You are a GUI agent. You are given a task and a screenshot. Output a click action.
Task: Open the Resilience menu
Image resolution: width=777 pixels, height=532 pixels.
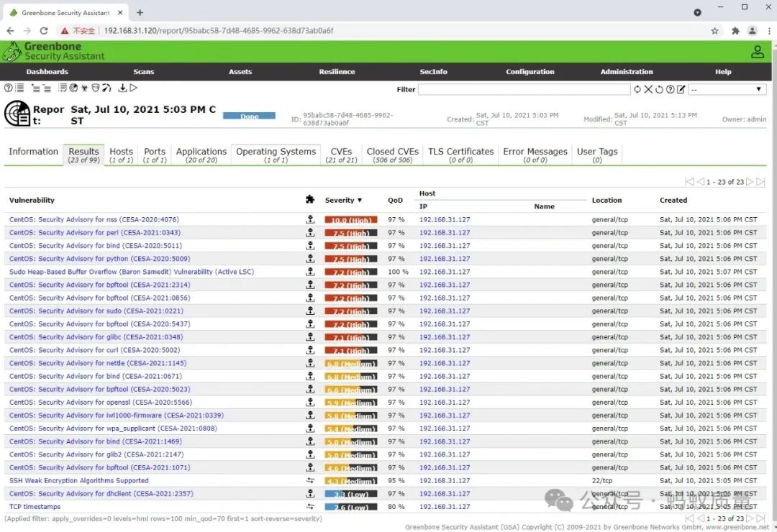click(337, 72)
